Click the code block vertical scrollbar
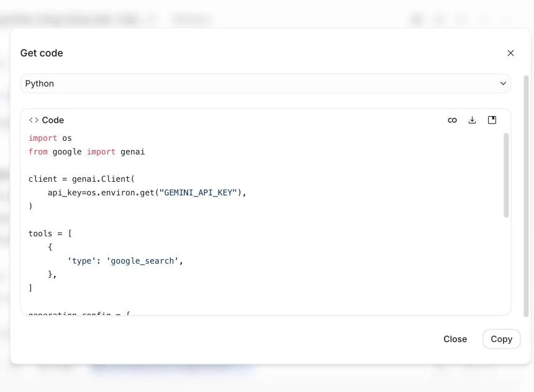 (x=506, y=176)
